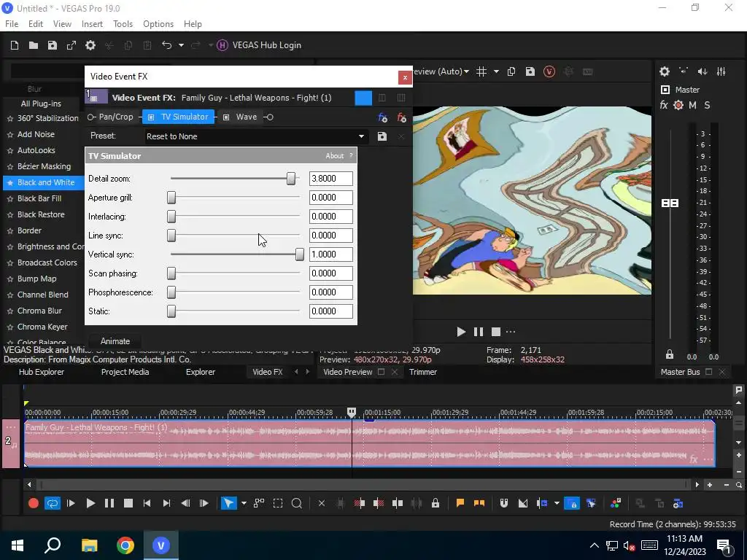The height and width of the screenshot is (560, 747).
Task: Expand the overlays dropdown arrow
Action: tap(496, 71)
